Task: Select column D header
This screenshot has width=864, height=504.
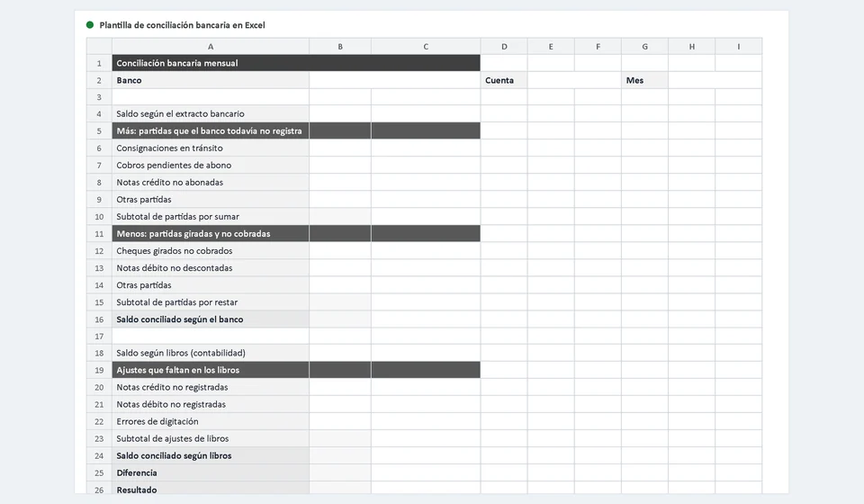Action: (x=504, y=46)
